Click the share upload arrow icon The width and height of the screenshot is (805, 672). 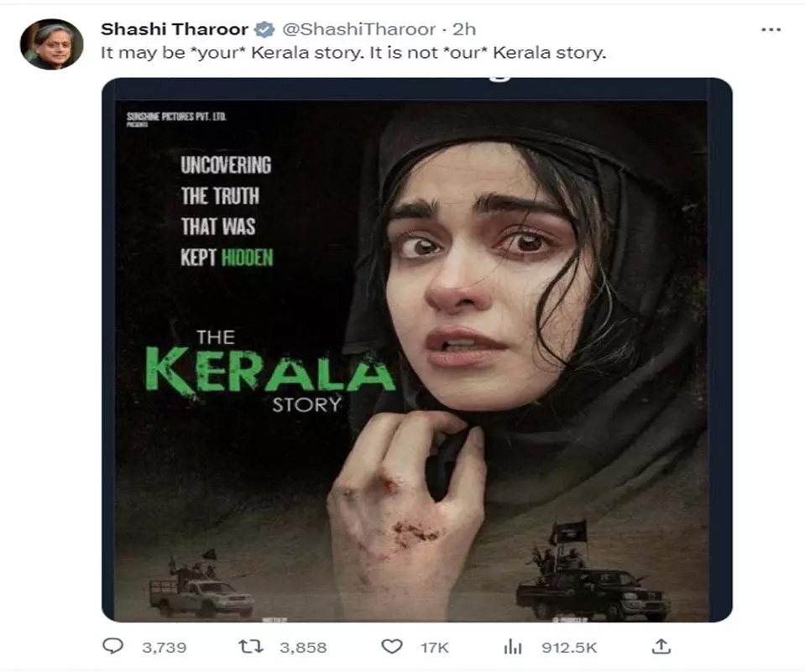pos(661,646)
